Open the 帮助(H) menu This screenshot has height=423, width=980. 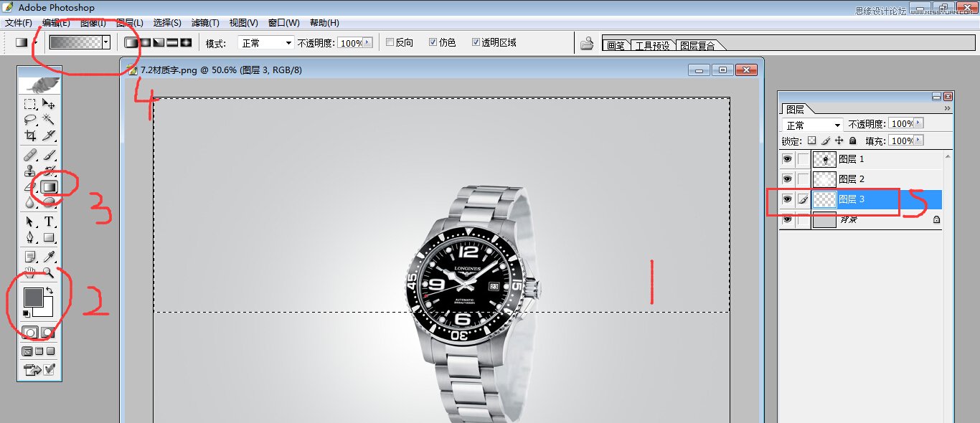point(324,23)
